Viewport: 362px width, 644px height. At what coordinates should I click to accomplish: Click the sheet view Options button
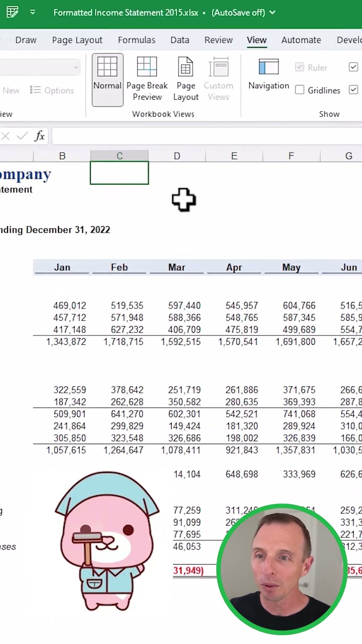[x=52, y=90]
